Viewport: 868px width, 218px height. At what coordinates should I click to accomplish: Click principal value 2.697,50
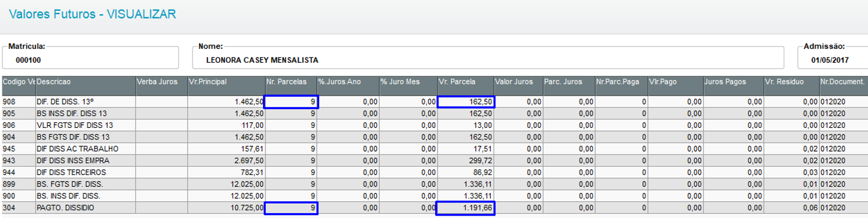226,161
